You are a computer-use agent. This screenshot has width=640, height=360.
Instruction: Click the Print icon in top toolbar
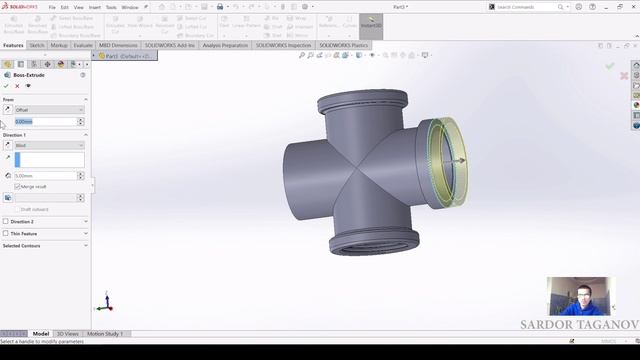[x=220, y=7]
